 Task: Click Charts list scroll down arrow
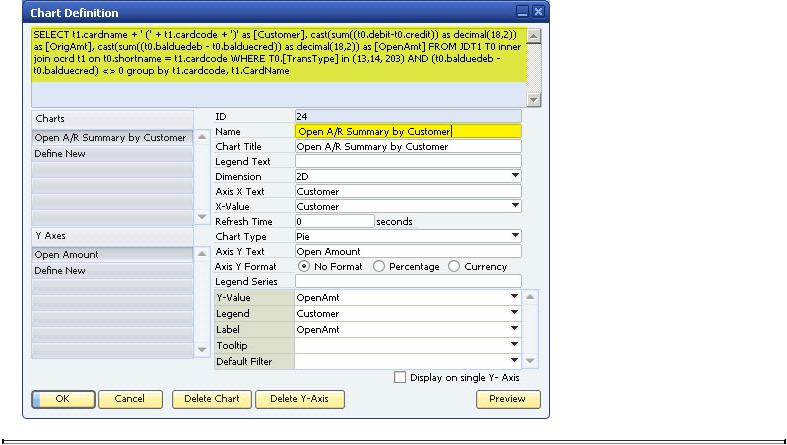(202, 217)
